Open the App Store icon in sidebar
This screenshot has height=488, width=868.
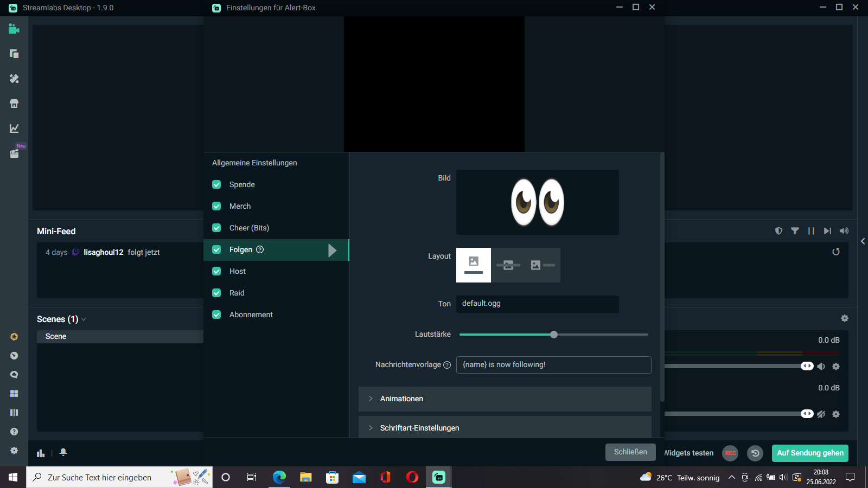14,104
